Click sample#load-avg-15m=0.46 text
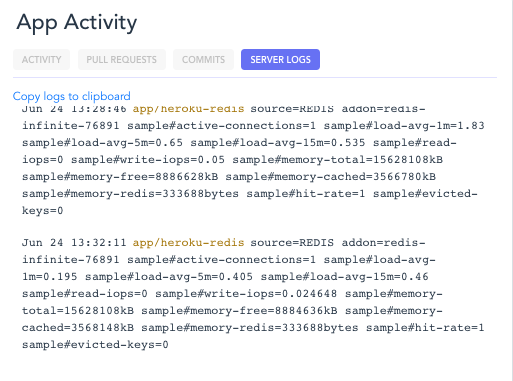The width and height of the screenshot is (513, 381). tap(345, 277)
